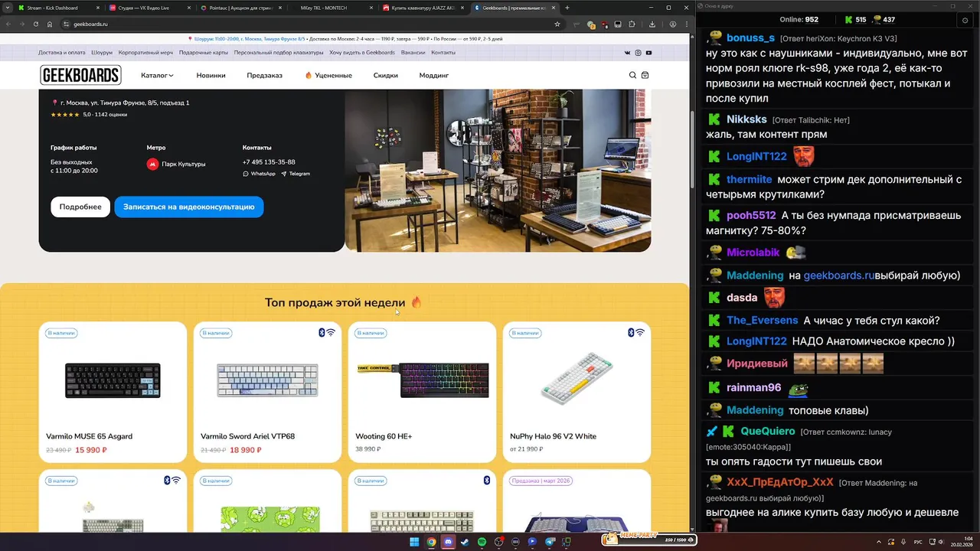Click the Varmilo Sword Ariel VTP68 product image
This screenshot has width=980, height=551.
[267, 380]
